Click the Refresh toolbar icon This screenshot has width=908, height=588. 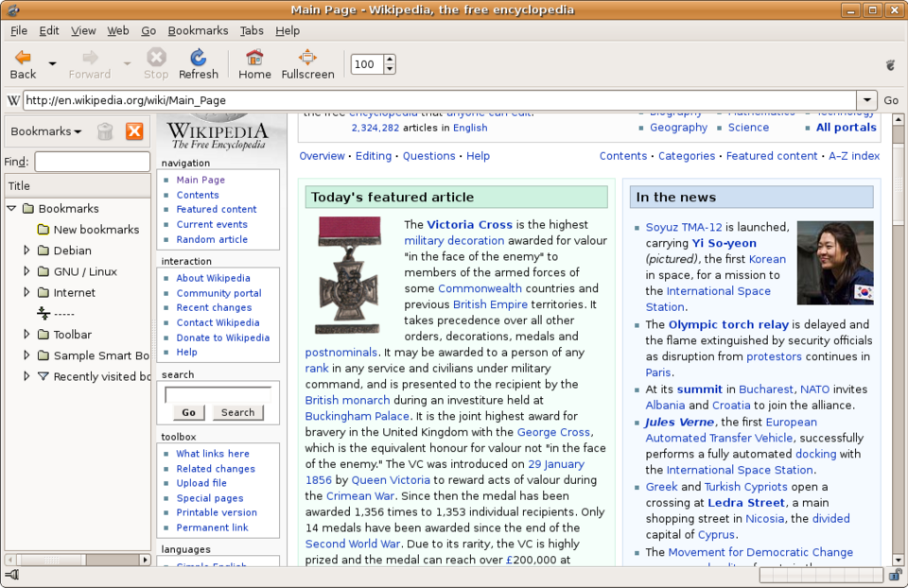coord(198,58)
